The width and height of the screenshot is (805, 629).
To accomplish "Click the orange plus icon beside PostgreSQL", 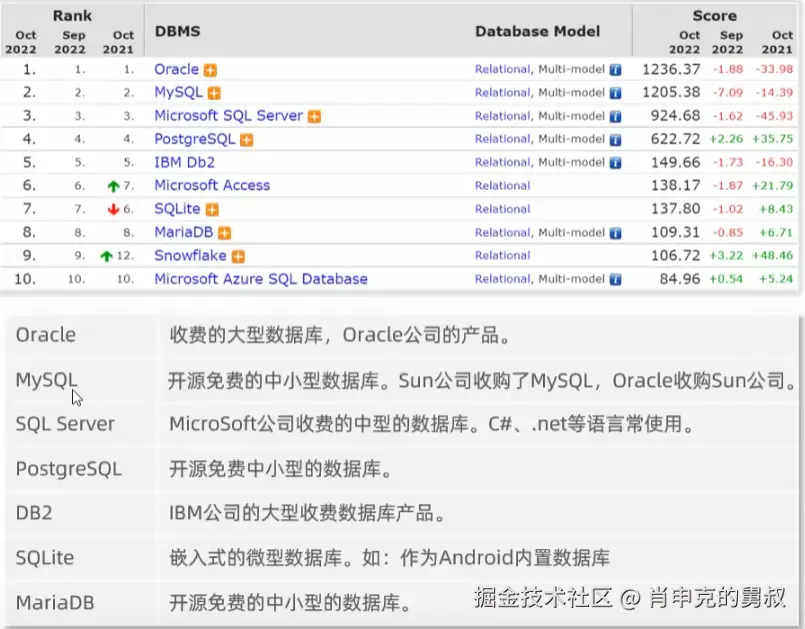I will 247,140.
